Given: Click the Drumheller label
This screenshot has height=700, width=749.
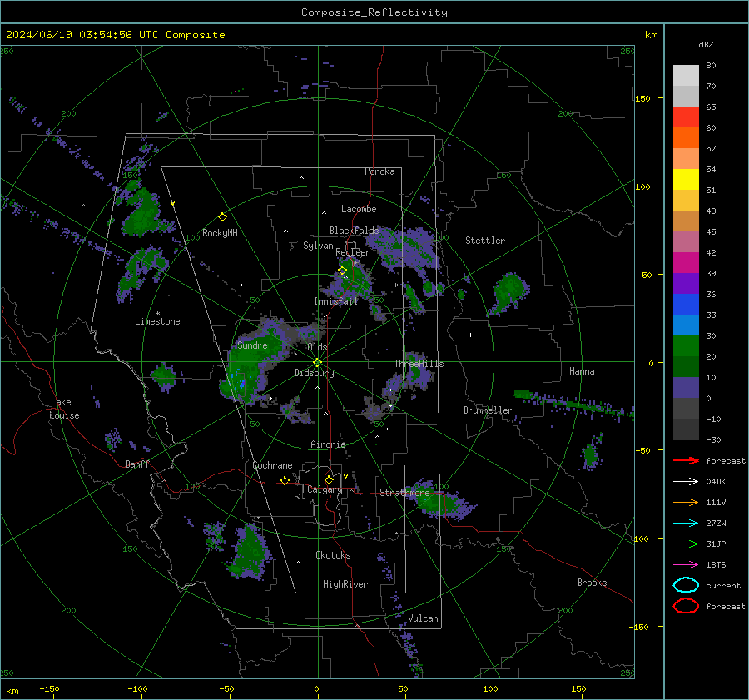Looking at the screenshot, I should click(x=488, y=410).
